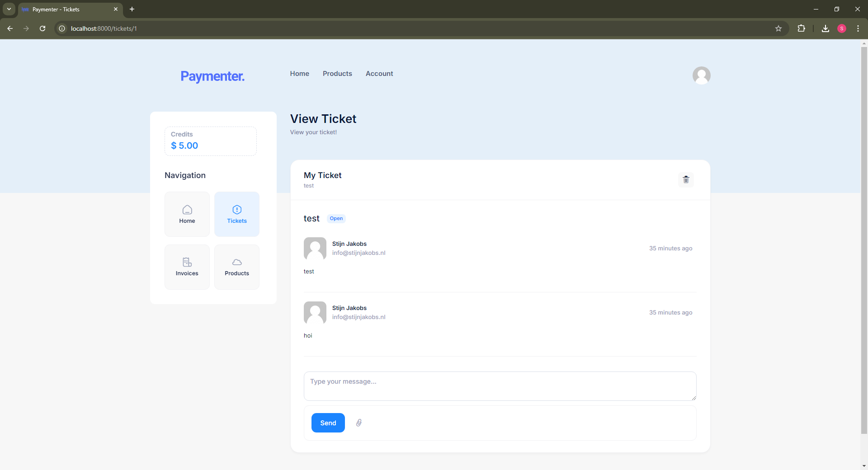Go to Home in top menu
This screenshot has height=470, width=868.
pos(300,74)
